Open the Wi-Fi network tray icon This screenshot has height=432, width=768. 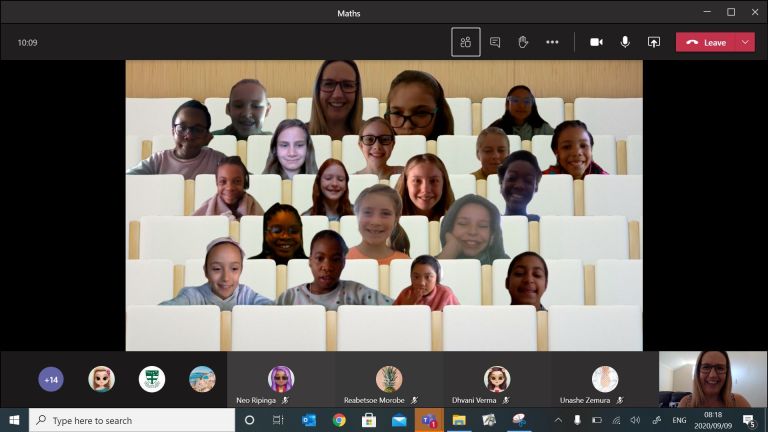pyautogui.click(x=616, y=420)
